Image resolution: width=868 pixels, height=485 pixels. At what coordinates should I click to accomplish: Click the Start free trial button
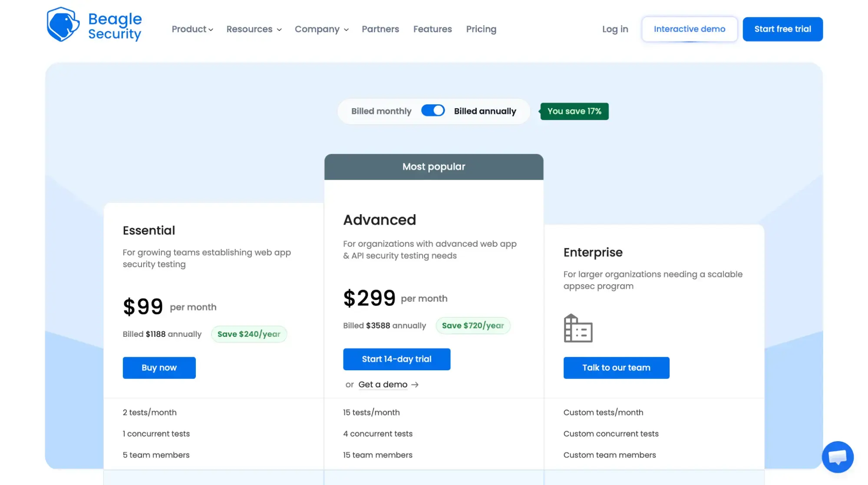point(782,29)
